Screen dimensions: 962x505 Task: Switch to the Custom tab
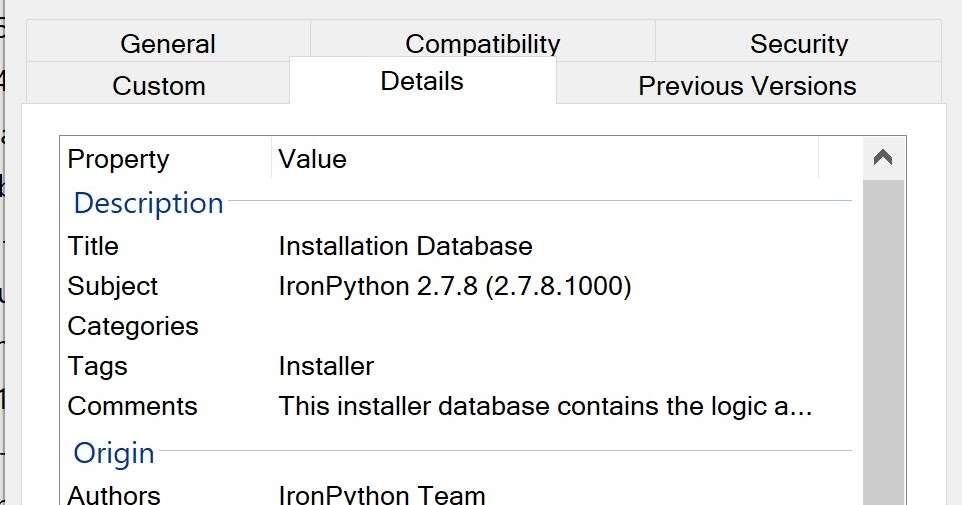(x=158, y=83)
